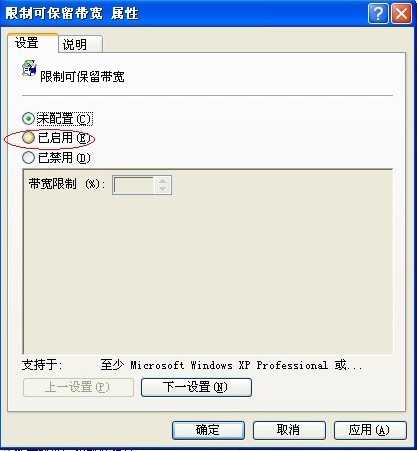Open help with the question mark button
The height and width of the screenshot is (451, 417).
coord(378,14)
